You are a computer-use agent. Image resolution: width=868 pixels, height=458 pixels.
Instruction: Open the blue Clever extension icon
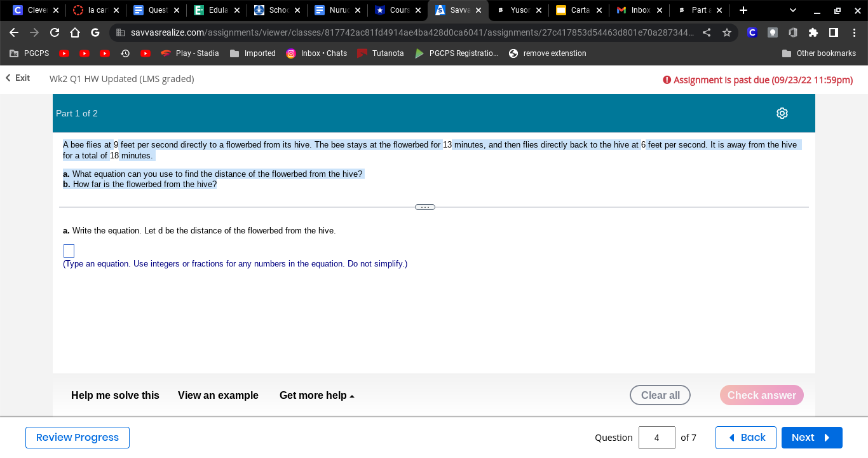tap(752, 32)
